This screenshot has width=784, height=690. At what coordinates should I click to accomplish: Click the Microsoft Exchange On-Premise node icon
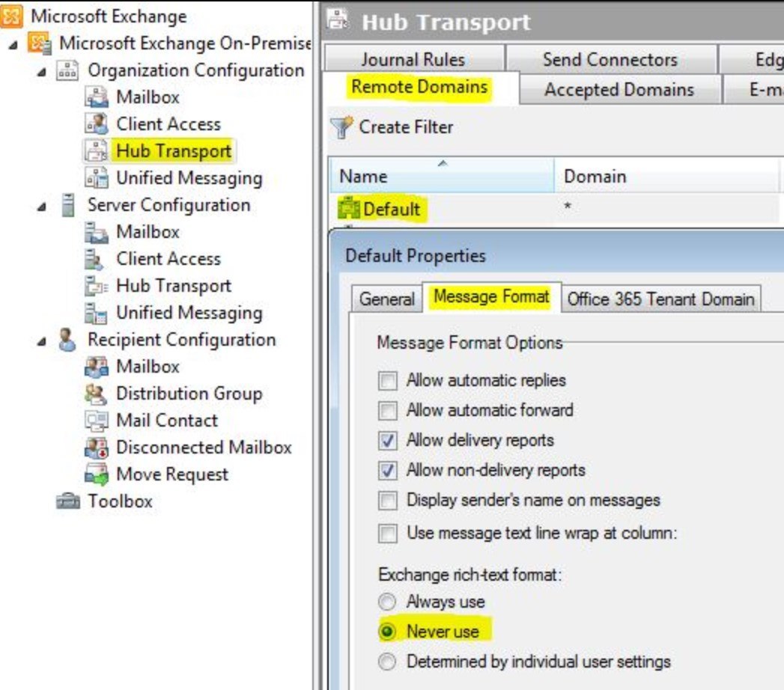coord(39,43)
